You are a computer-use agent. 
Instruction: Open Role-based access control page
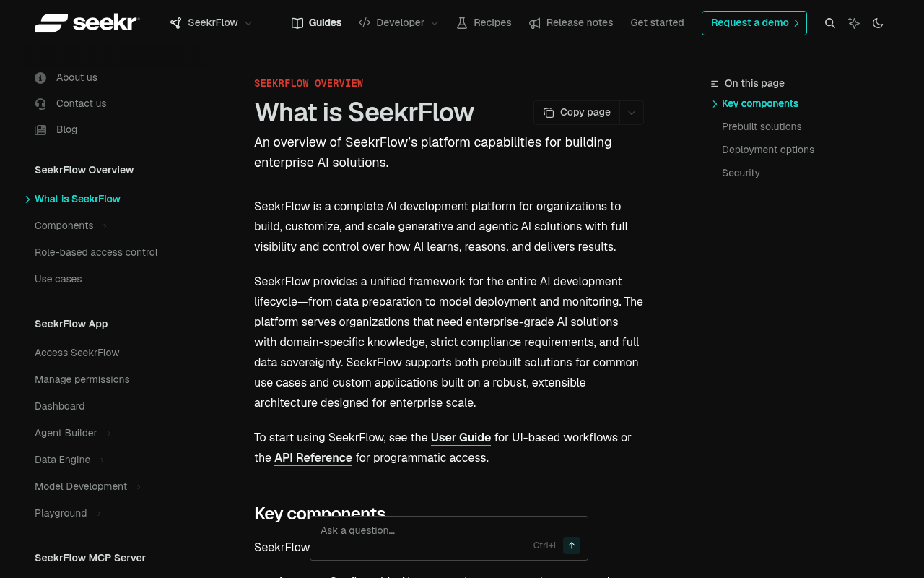pos(96,252)
